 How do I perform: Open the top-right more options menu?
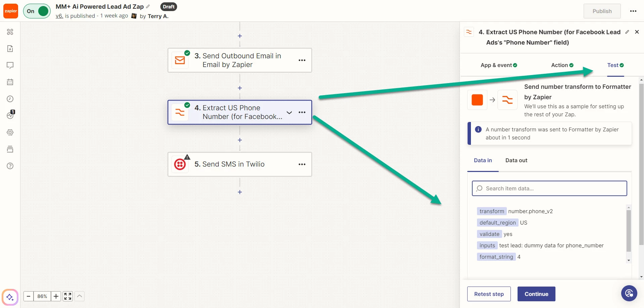(x=633, y=11)
